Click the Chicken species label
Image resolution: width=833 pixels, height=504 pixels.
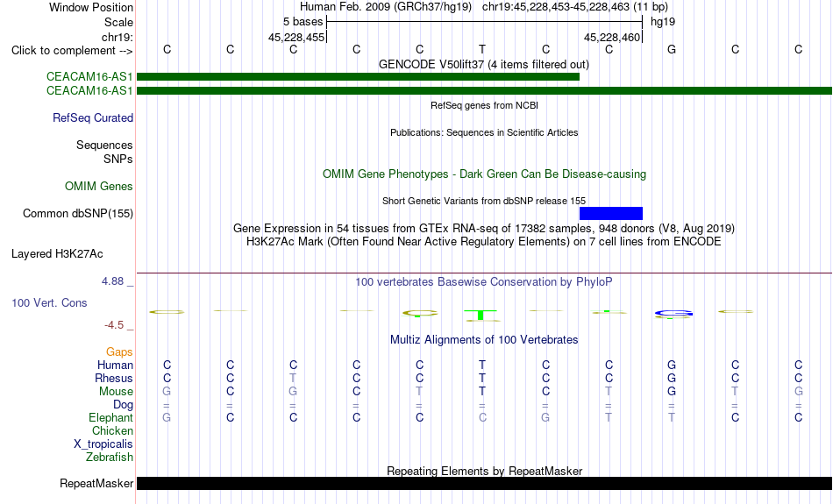(x=112, y=430)
